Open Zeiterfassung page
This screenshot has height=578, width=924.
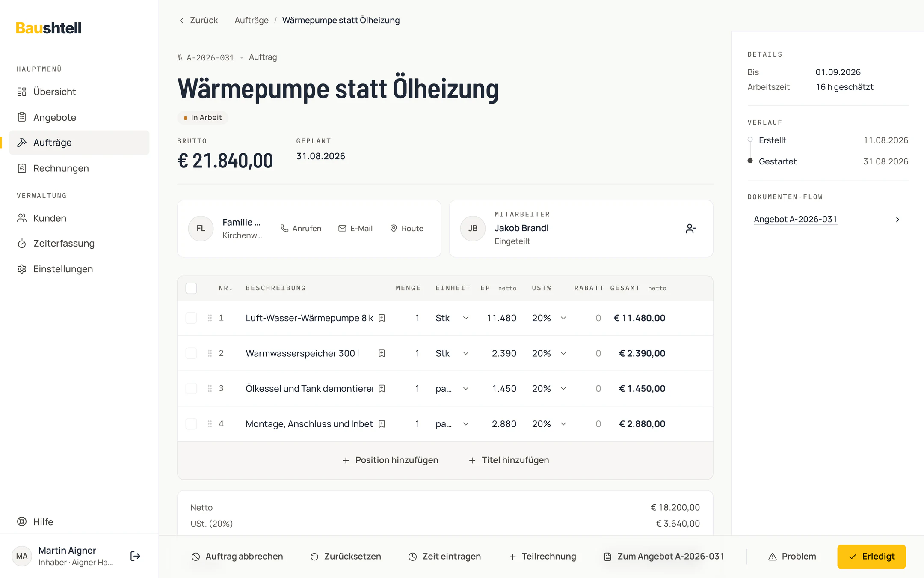[x=79, y=244]
